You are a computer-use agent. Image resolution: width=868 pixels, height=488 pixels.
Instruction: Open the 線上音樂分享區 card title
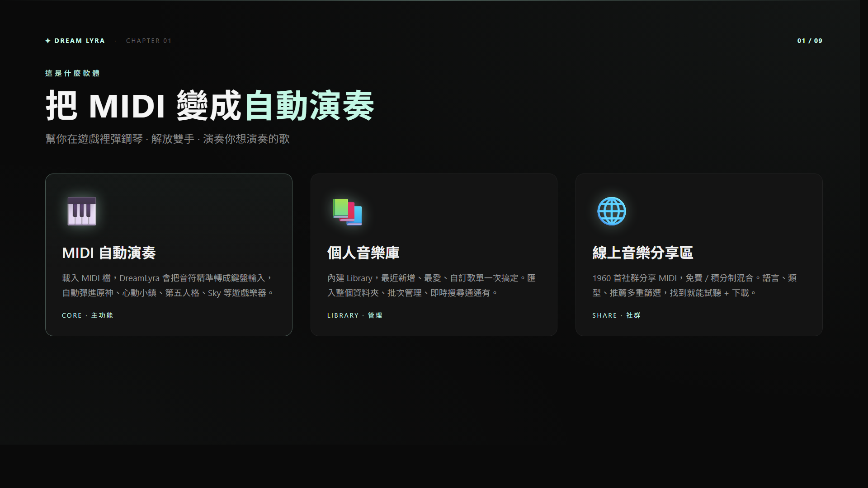click(x=642, y=253)
